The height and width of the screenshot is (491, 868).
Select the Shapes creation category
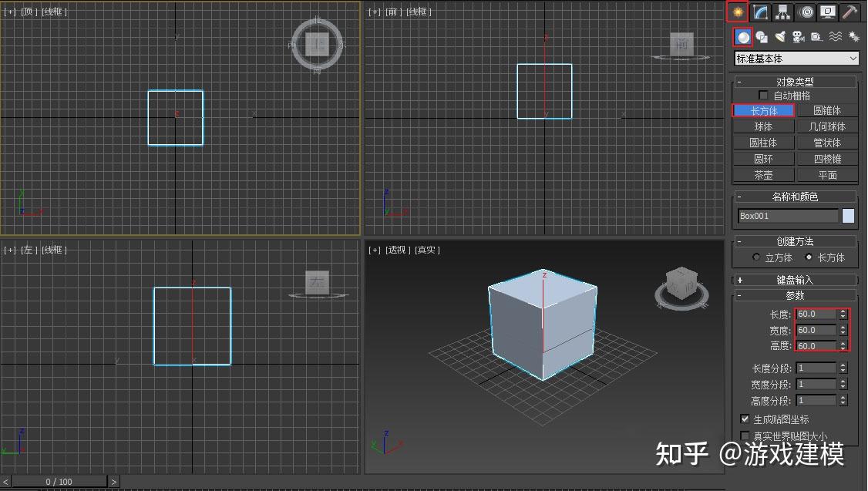[x=760, y=37]
